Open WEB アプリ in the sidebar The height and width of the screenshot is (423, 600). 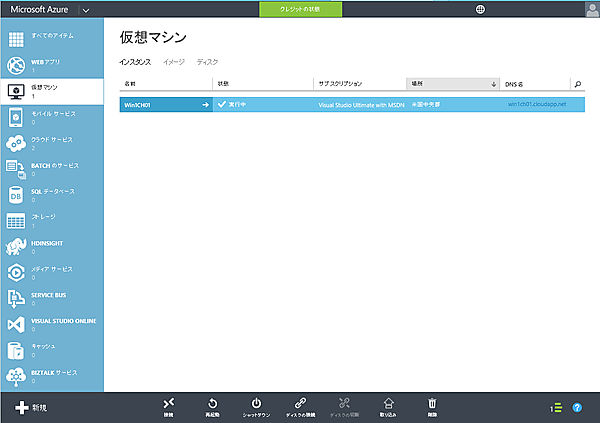tap(50, 66)
